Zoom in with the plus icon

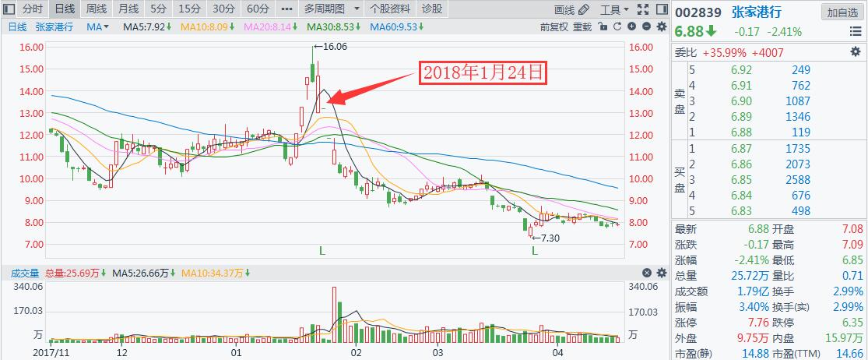(631, 26)
